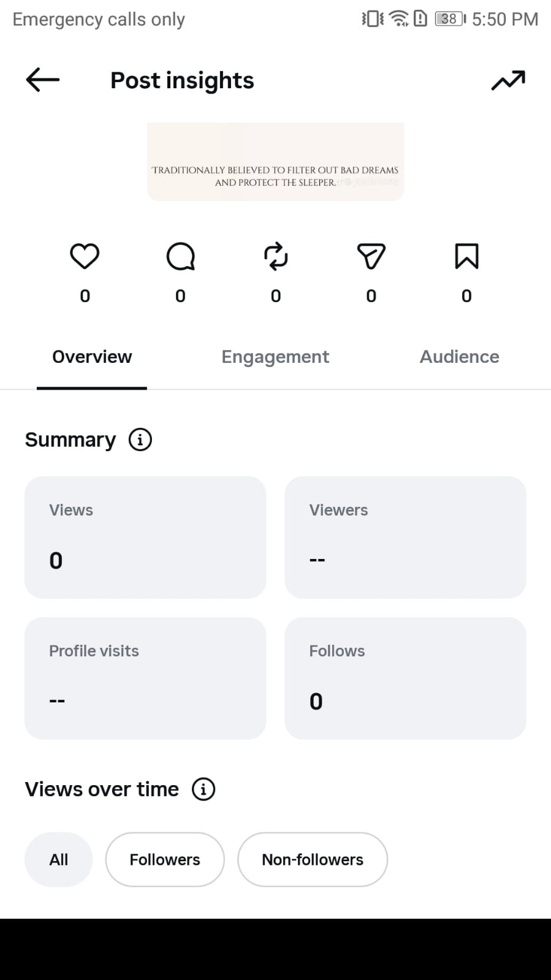
Task: Tap the heart likes icon
Action: pyautogui.click(x=85, y=256)
